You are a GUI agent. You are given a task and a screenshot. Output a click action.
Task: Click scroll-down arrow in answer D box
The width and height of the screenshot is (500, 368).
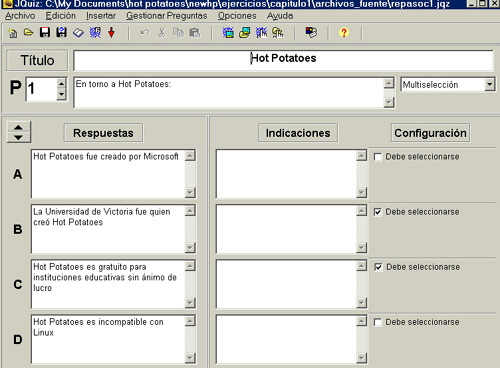190,358
